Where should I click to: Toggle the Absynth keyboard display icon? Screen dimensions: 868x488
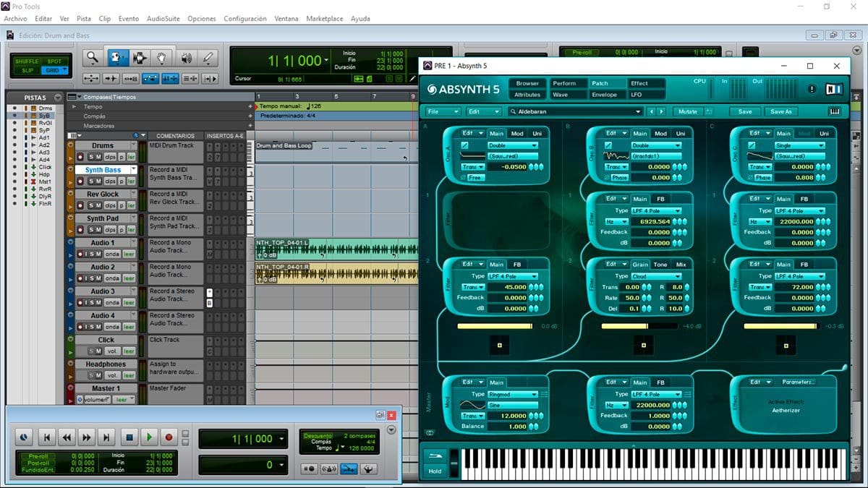point(835,111)
